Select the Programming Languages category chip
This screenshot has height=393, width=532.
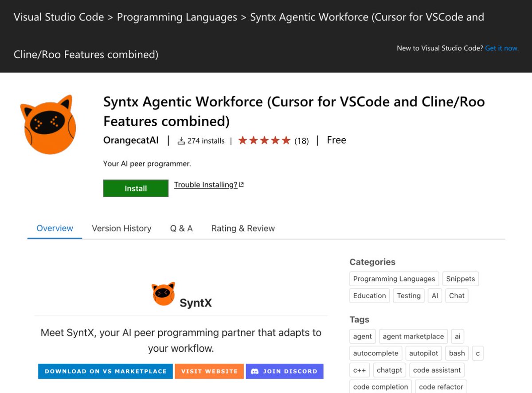(x=394, y=279)
